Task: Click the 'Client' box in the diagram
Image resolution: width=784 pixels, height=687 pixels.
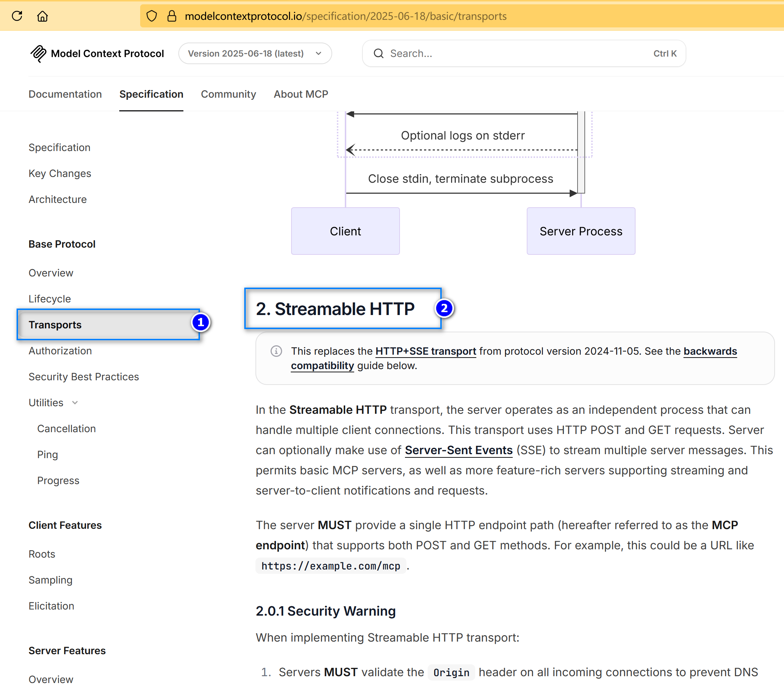Action: (345, 231)
